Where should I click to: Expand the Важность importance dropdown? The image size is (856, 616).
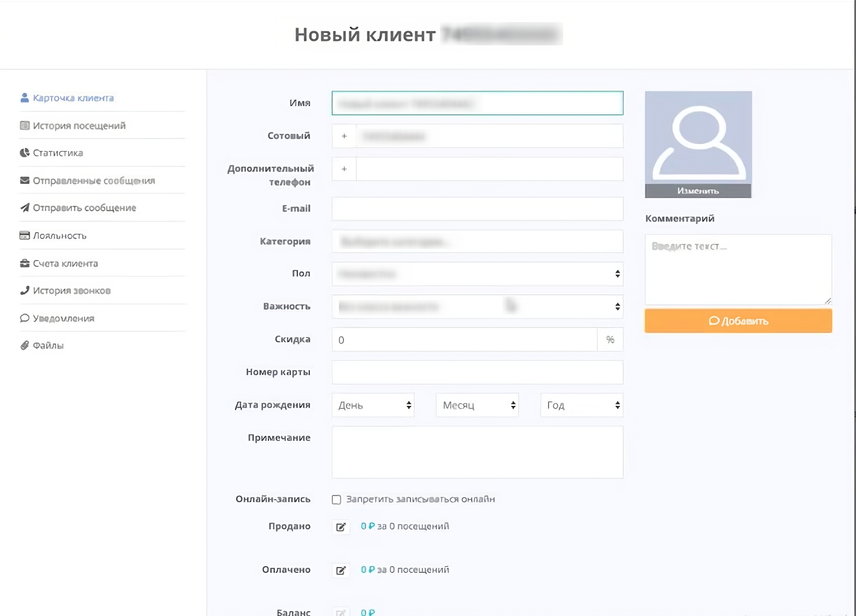click(477, 307)
